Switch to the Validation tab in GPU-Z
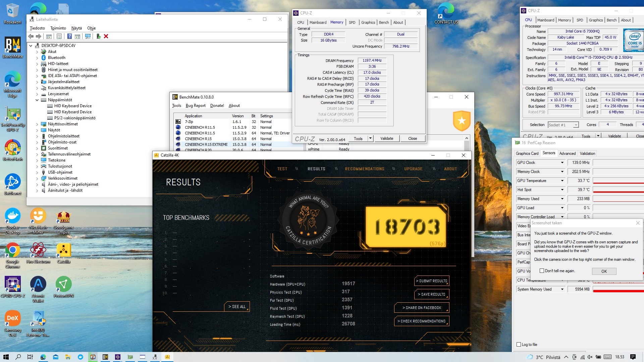The width and height of the screenshot is (644, 362). tap(587, 154)
